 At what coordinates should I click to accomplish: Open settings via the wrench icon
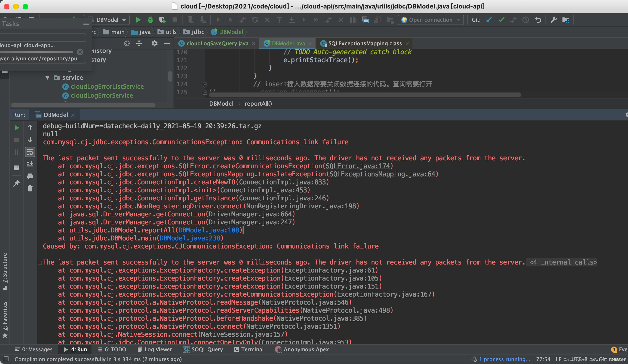click(x=554, y=20)
